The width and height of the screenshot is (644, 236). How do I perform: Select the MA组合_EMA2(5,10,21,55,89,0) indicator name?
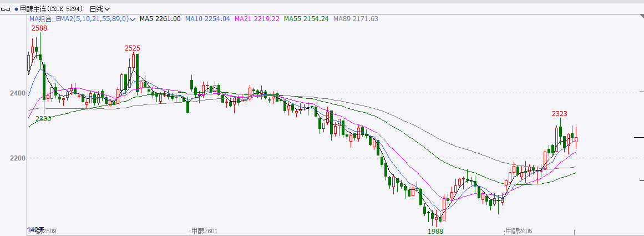[x=79, y=19]
